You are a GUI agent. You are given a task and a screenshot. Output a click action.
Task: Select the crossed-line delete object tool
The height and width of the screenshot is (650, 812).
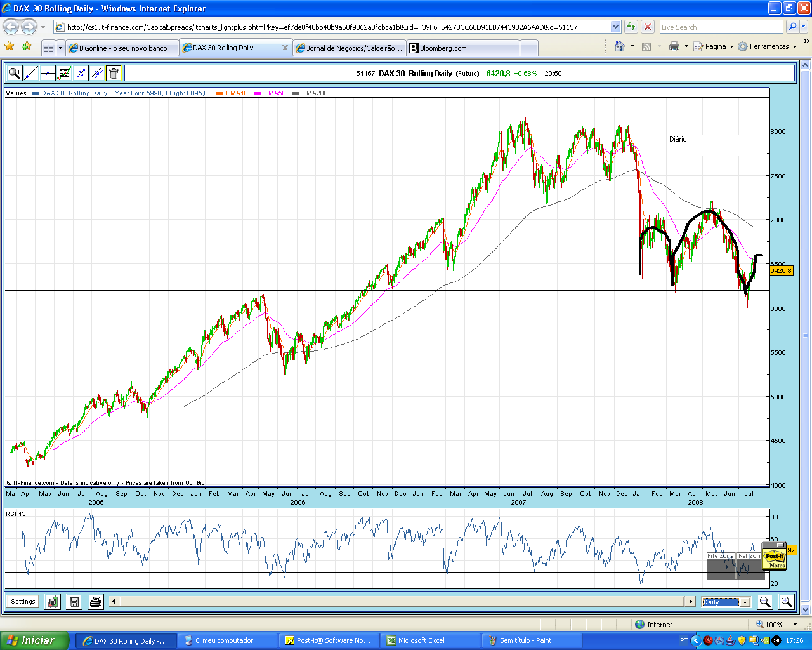point(97,73)
